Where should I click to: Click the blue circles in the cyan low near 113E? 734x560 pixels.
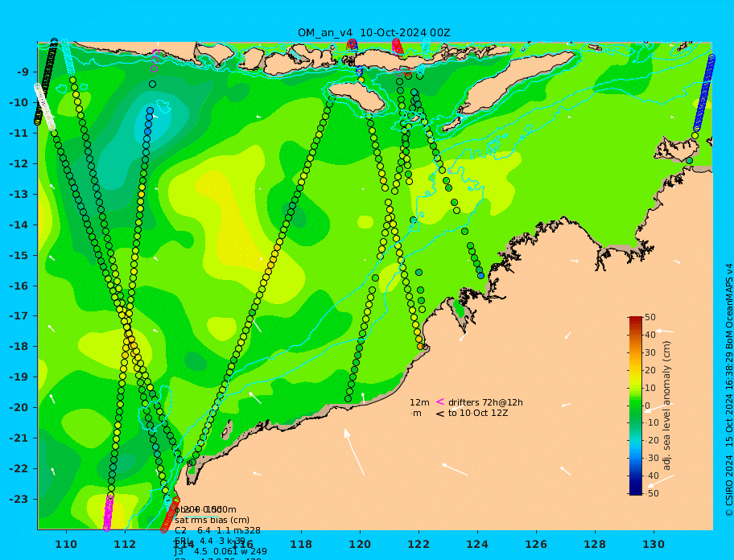[x=149, y=121]
